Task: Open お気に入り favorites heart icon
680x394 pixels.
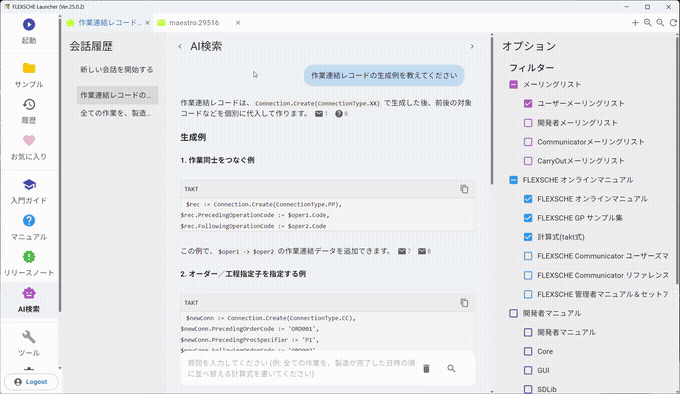Action: click(29, 140)
